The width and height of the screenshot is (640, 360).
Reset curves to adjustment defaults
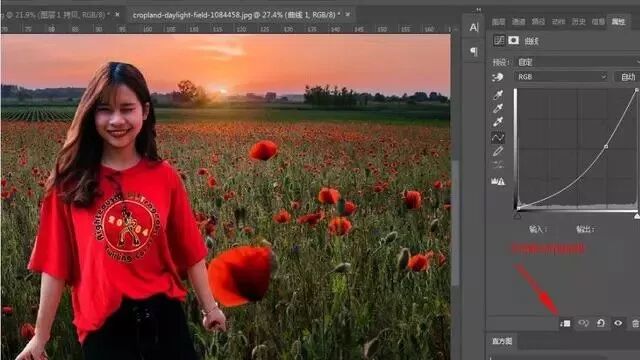[x=601, y=323]
